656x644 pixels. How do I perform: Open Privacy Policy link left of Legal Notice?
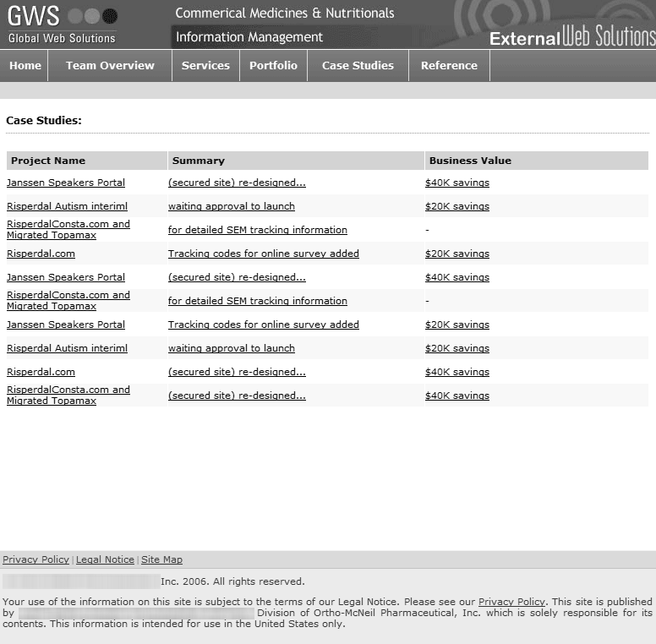[x=36, y=559]
